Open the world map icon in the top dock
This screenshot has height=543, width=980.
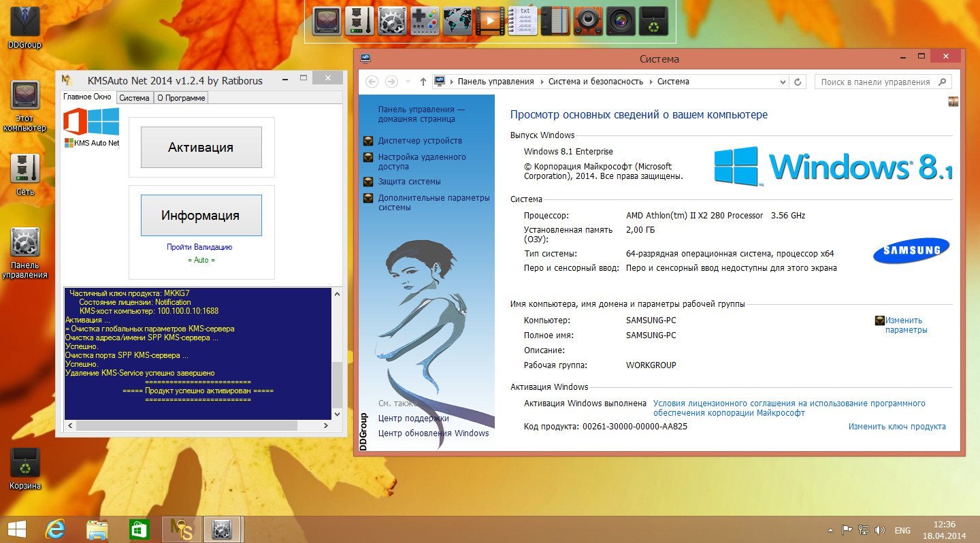457,21
